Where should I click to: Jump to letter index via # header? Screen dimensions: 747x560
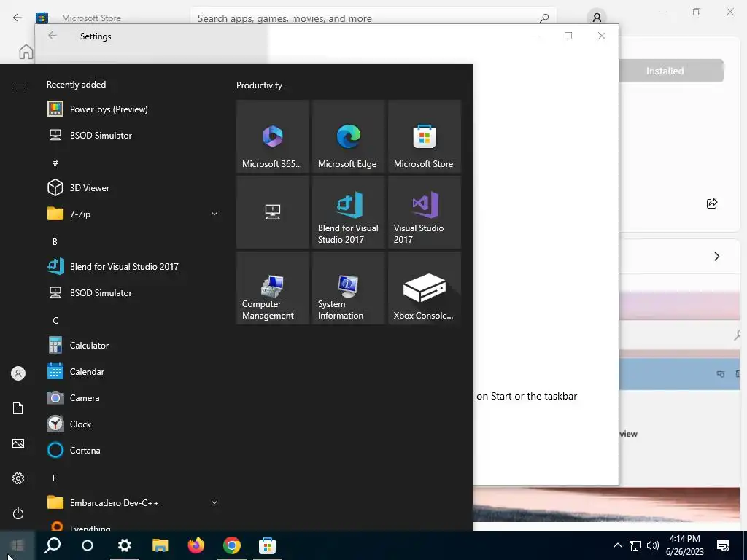55,163
